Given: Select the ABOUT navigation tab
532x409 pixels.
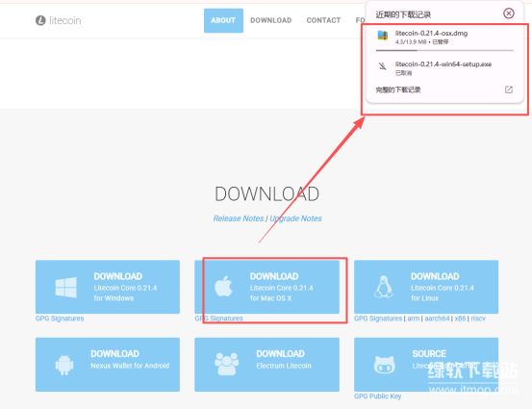Looking at the screenshot, I should pos(223,21).
